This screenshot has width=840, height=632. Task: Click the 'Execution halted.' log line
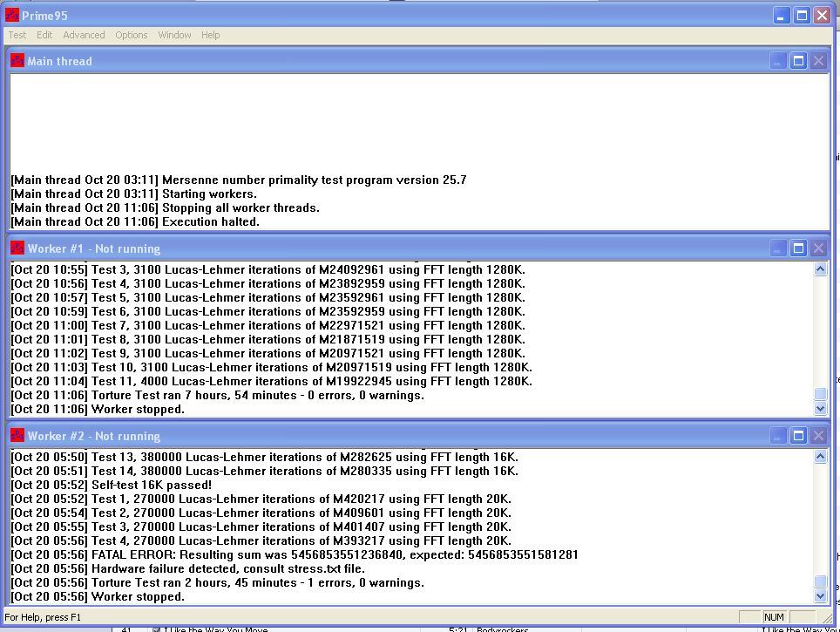point(135,221)
